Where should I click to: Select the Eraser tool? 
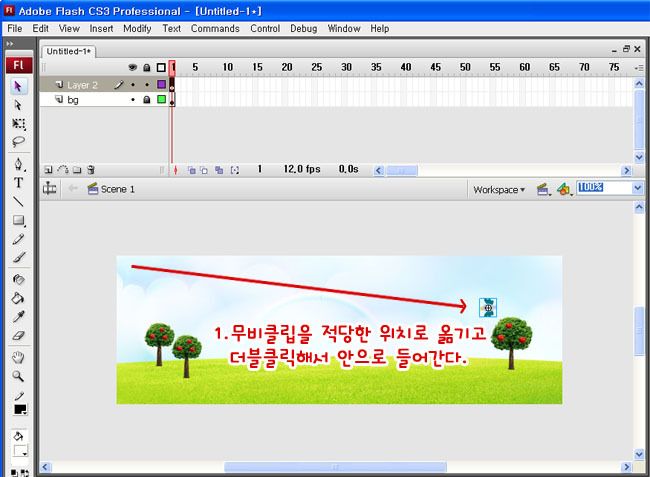point(18,335)
